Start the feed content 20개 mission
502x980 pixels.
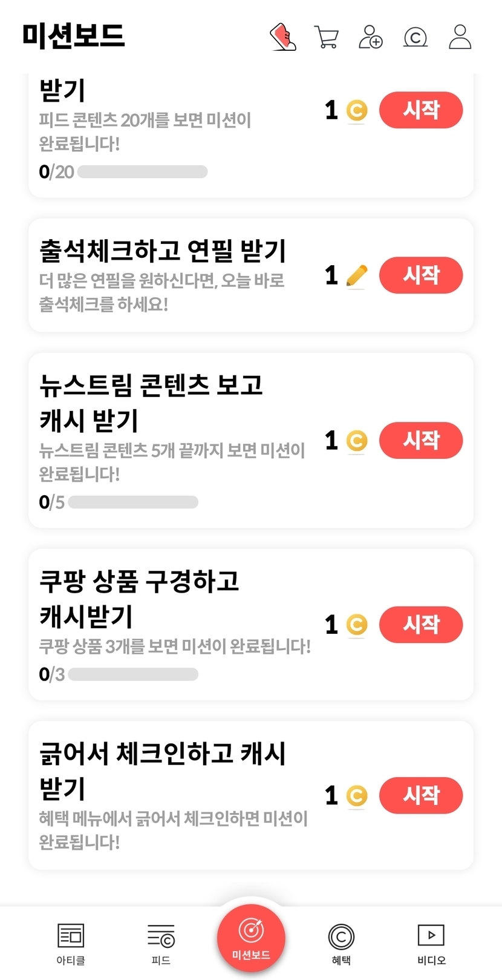point(421,110)
